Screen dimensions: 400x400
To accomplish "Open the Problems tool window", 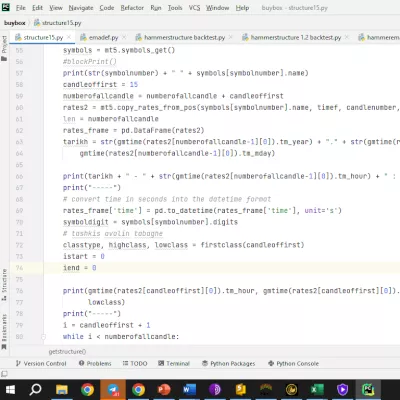I will [x=95, y=363].
